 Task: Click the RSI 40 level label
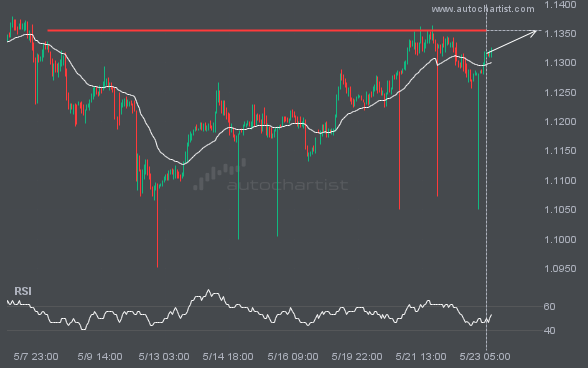(549, 330)
